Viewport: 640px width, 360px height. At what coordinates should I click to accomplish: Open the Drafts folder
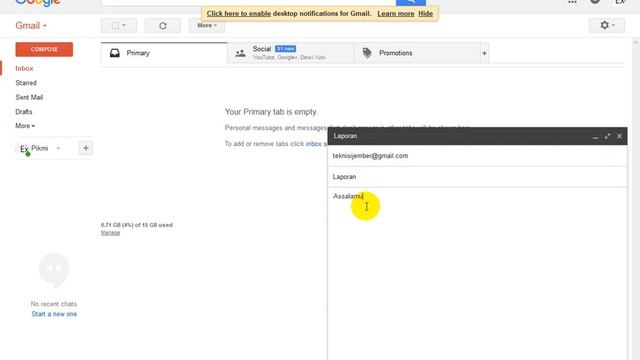click(24, 111)
